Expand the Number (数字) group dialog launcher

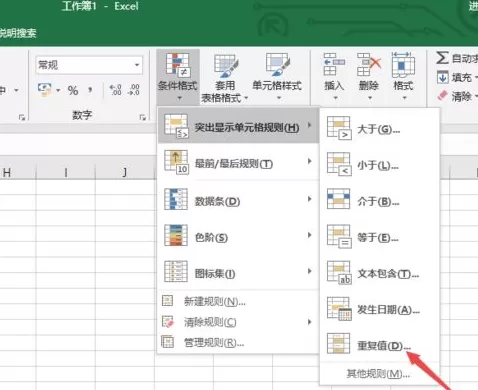143,117
